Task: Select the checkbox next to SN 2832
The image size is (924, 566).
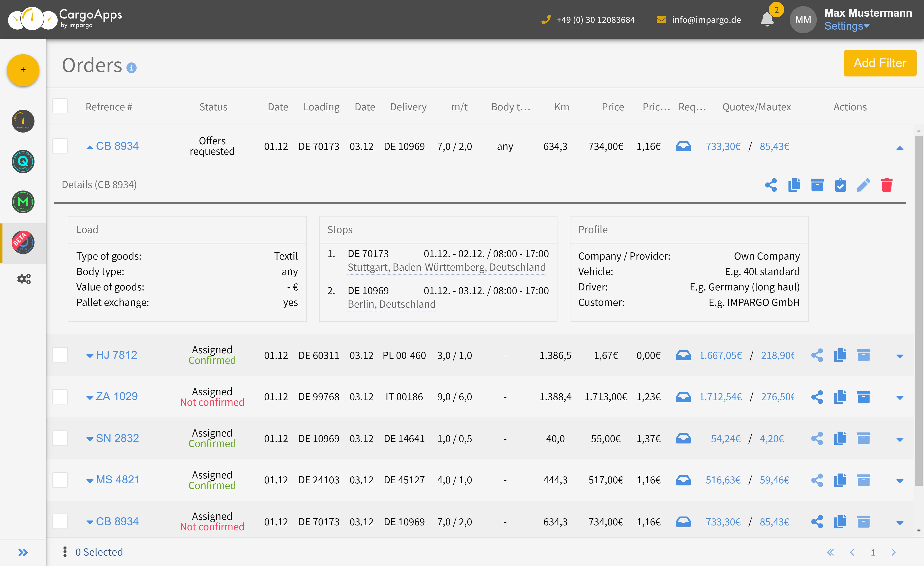Action: [60, 438]
